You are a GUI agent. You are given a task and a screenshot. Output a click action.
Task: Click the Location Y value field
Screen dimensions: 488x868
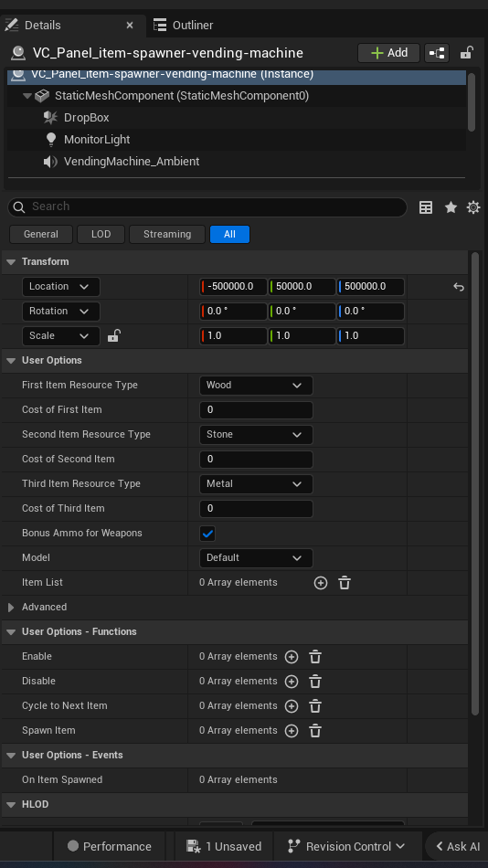302,287
